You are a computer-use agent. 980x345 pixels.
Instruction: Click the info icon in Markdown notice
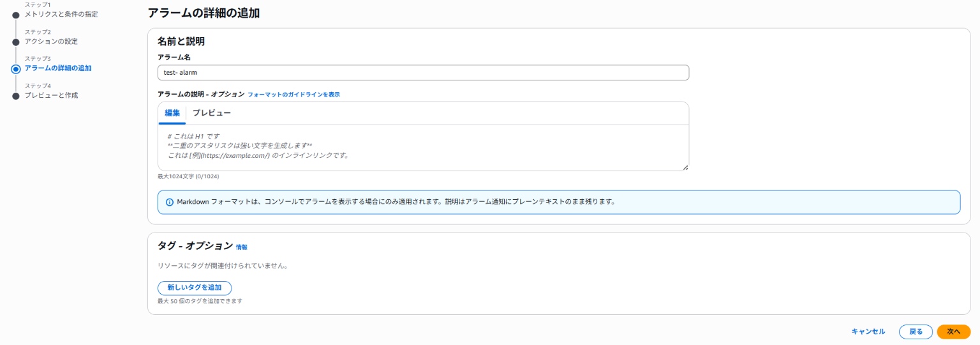[x=170, y=202]
